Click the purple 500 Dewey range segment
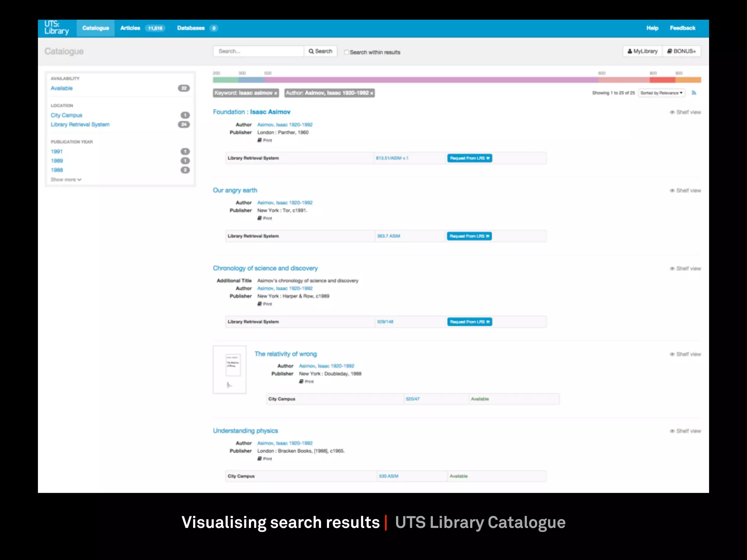Screen dimensions: 747x560 431,80
